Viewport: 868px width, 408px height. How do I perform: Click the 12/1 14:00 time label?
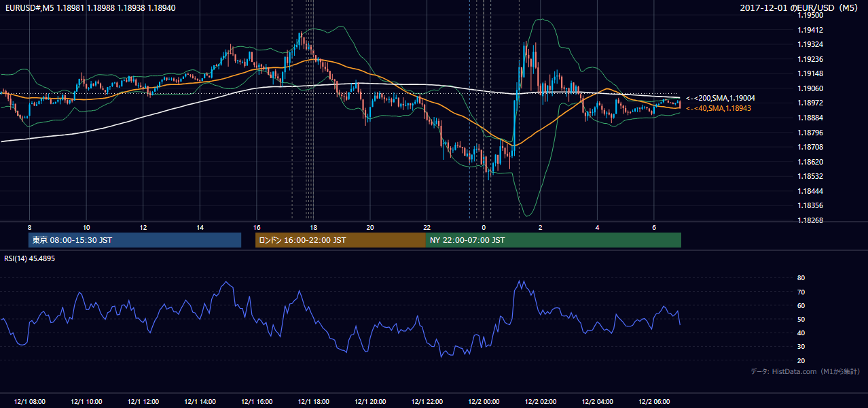(200, 402)
